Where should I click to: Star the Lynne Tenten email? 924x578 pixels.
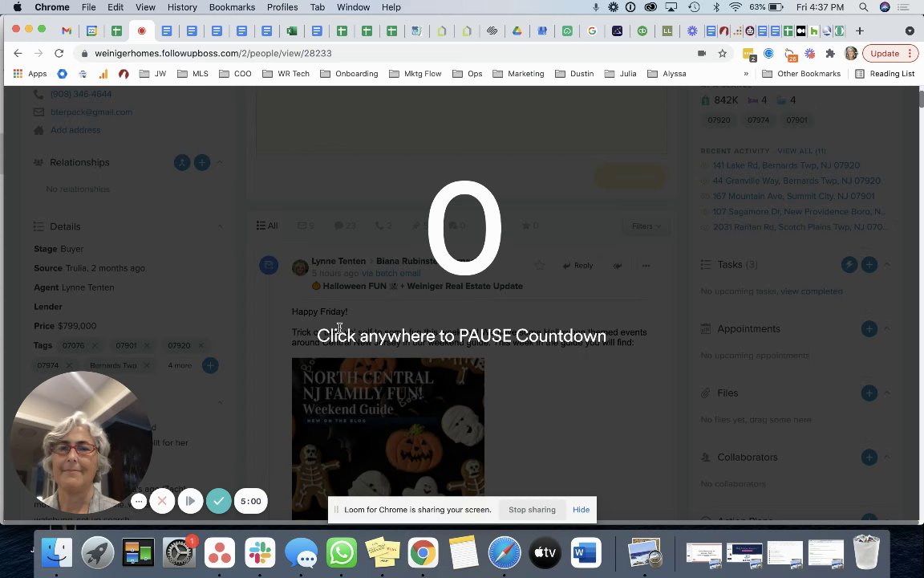coord(539,266)
